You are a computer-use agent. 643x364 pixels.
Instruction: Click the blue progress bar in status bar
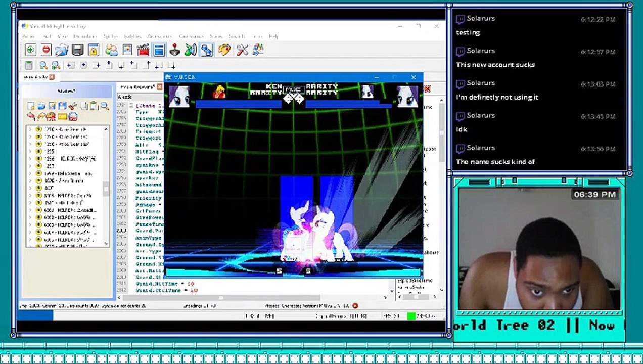[35, 316]
